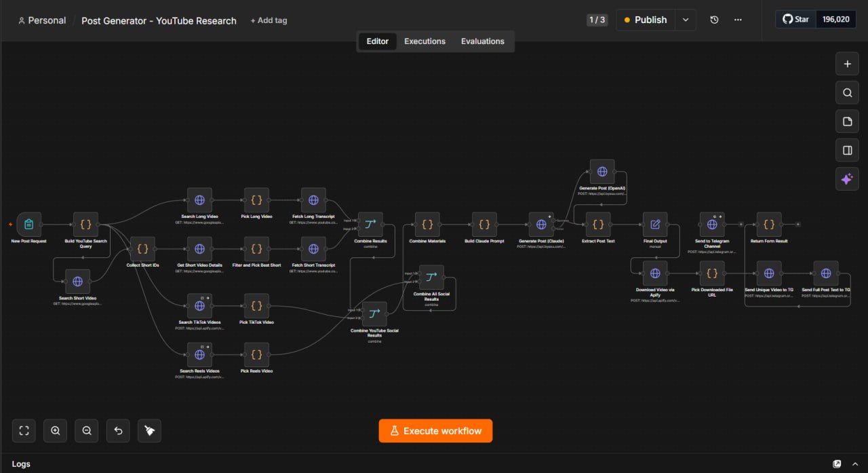Screen dimensions: 868x473
Task: Open the Send to Telegram Channel node
Action: [712, 225]
